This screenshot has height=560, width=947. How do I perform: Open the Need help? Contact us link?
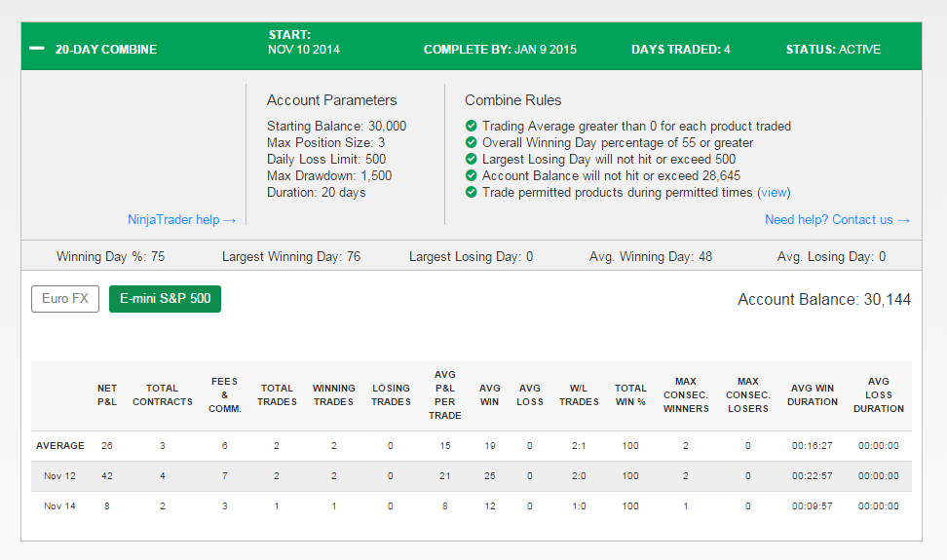837,220
